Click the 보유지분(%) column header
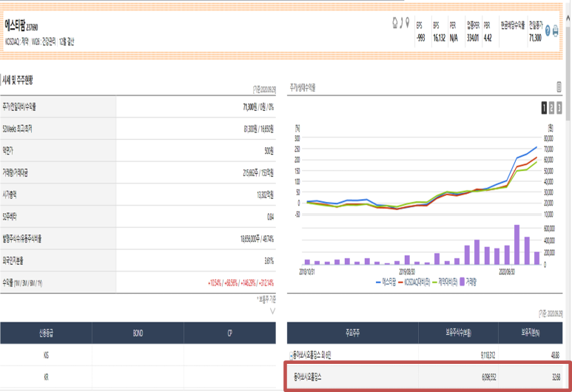 (531, 333)
